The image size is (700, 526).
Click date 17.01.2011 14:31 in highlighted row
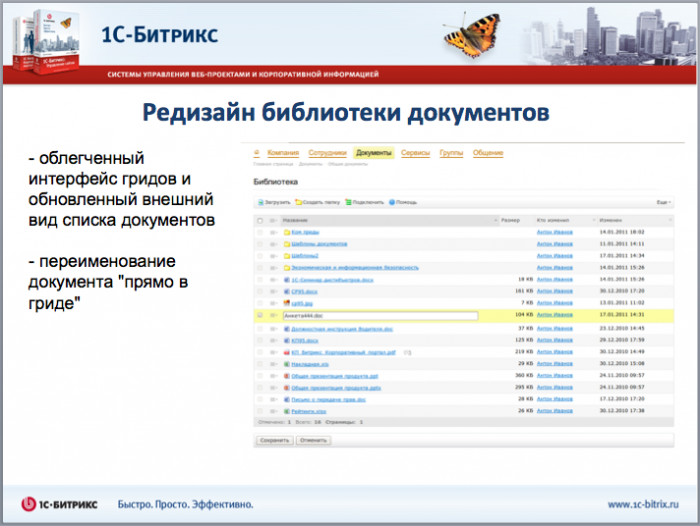(x=622, y=315)
